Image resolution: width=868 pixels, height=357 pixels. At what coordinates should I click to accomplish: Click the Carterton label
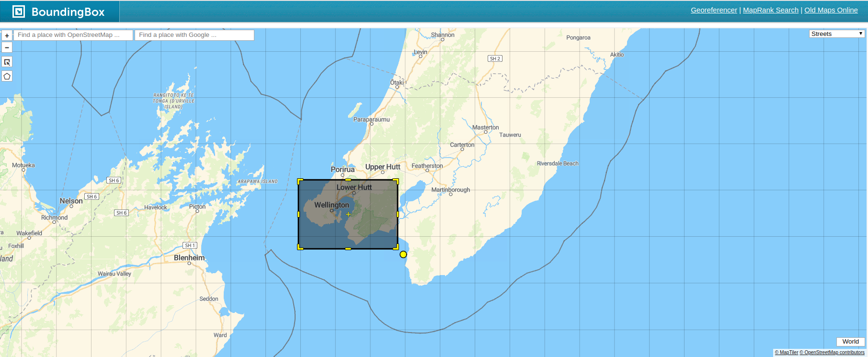462,145
